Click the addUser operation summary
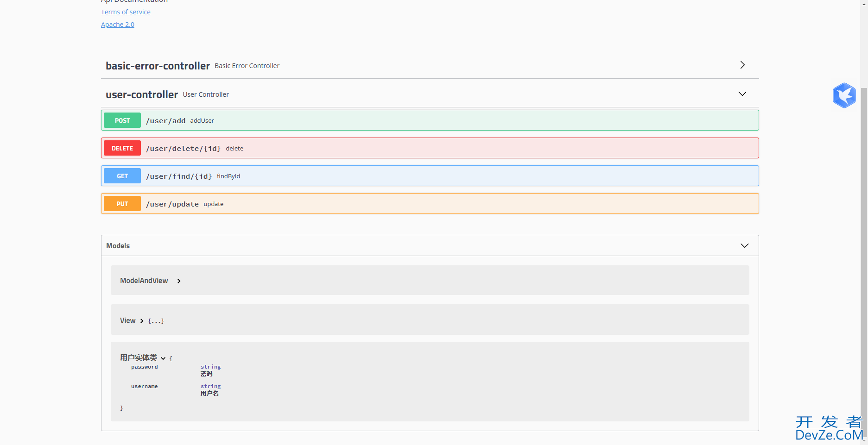Screen dimensions: 868x445 [202, 121]
